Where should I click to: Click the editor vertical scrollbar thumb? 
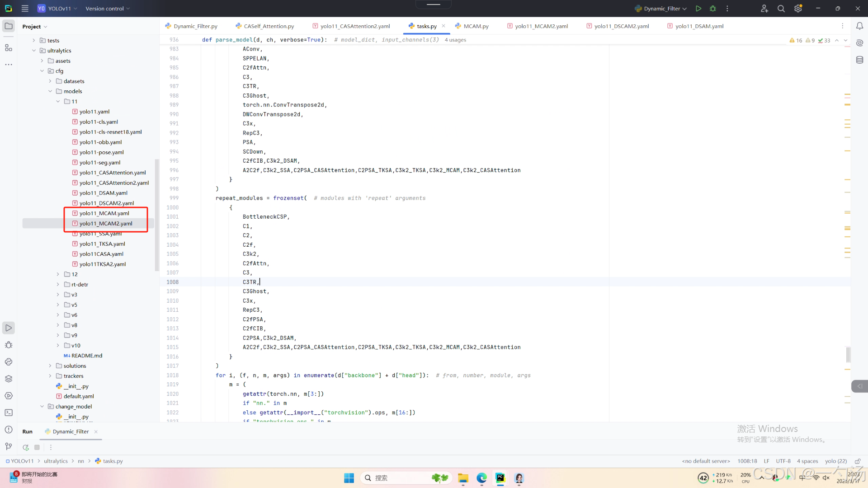848,355
